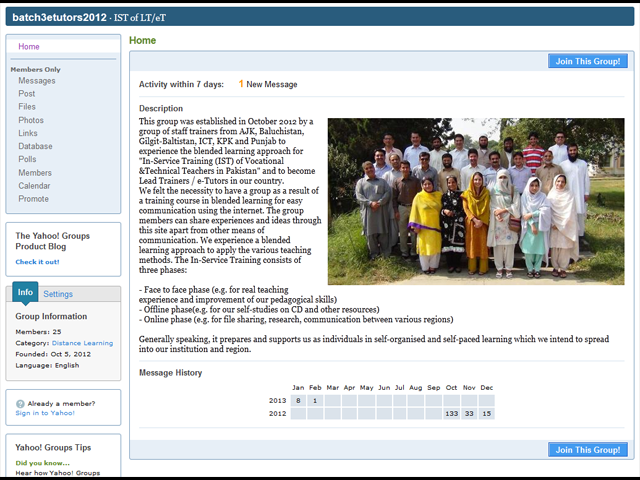Click the Group Information heading
This screenshot has height=480, width=640.
[x=51, y=316]
